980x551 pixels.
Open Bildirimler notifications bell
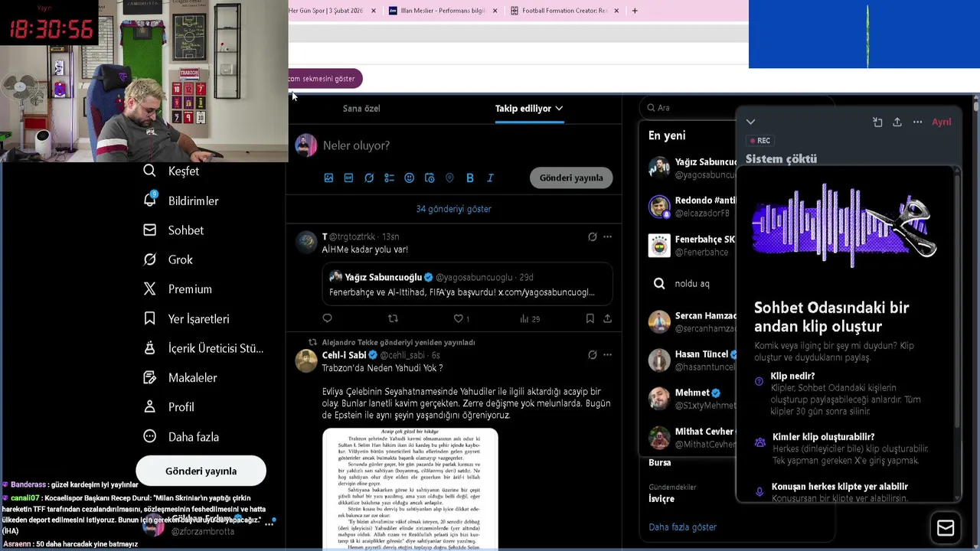(x=181, y=201)
